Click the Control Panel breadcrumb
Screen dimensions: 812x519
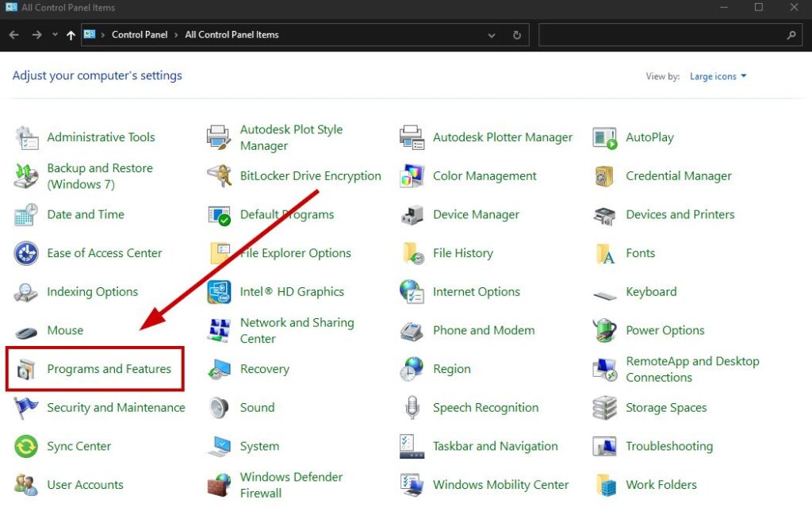[x=140, y=35]
